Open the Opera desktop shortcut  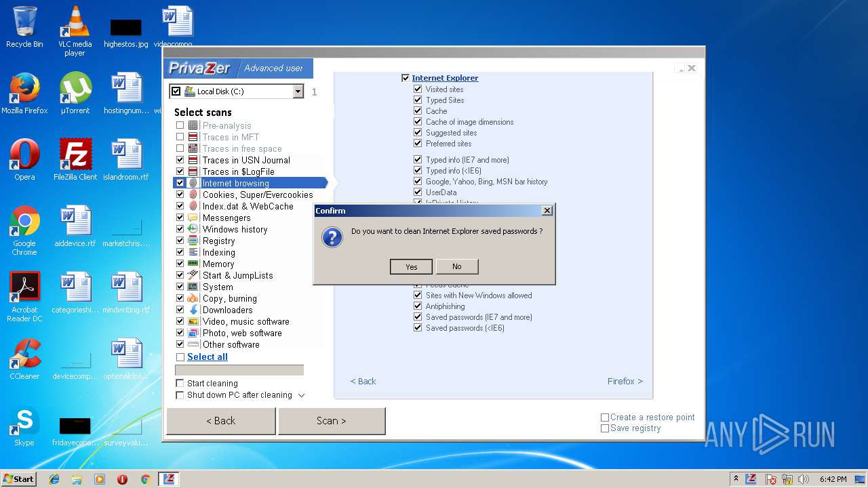pyautogui.click(x=24, y=159)
